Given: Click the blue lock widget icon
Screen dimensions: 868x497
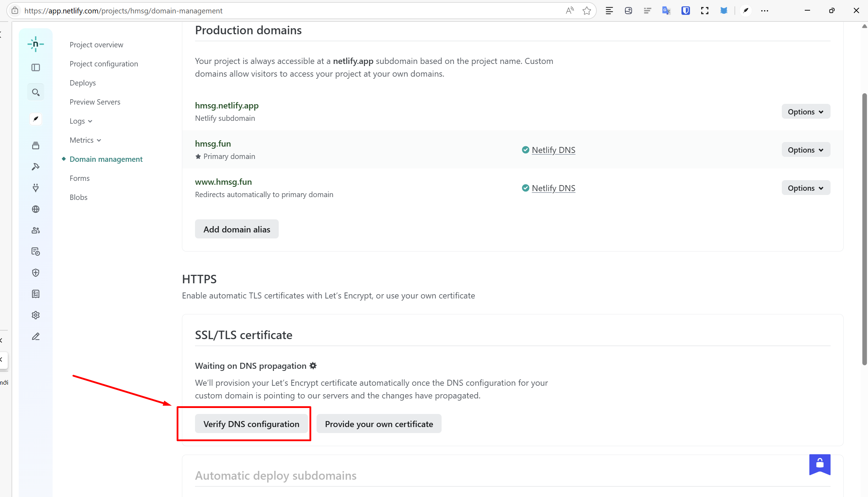Looking at the screenshot, I should [820, 464].
